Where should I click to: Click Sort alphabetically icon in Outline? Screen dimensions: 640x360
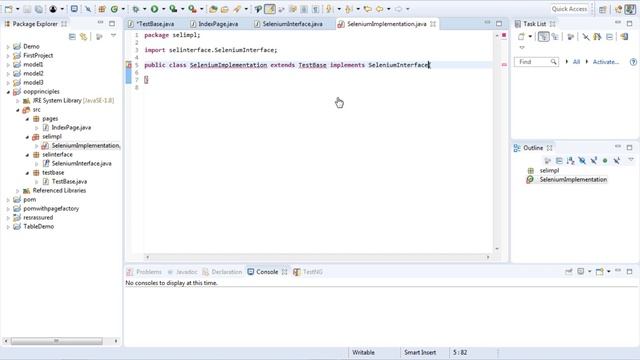click(x=570, y=161)
